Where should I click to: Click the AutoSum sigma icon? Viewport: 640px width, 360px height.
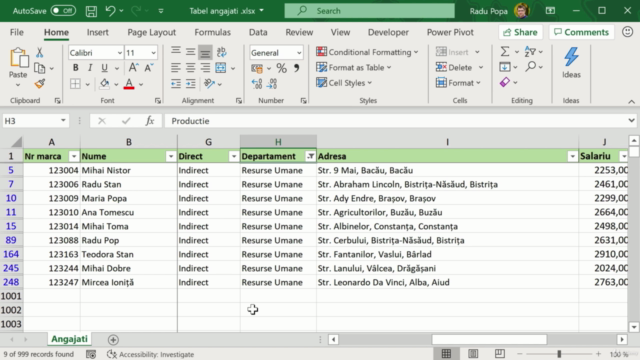click(505, 52)
